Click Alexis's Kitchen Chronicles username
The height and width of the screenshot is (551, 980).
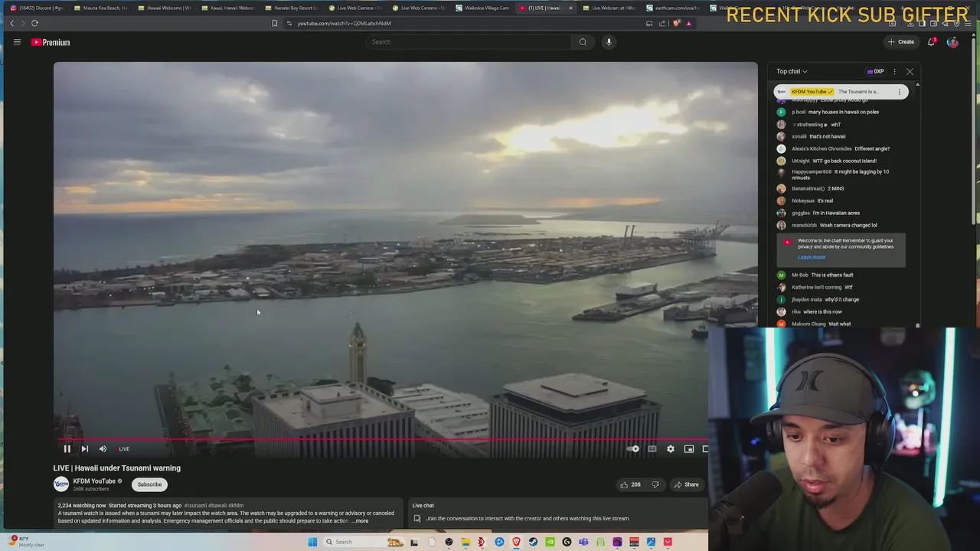click(x=822, y=148)
